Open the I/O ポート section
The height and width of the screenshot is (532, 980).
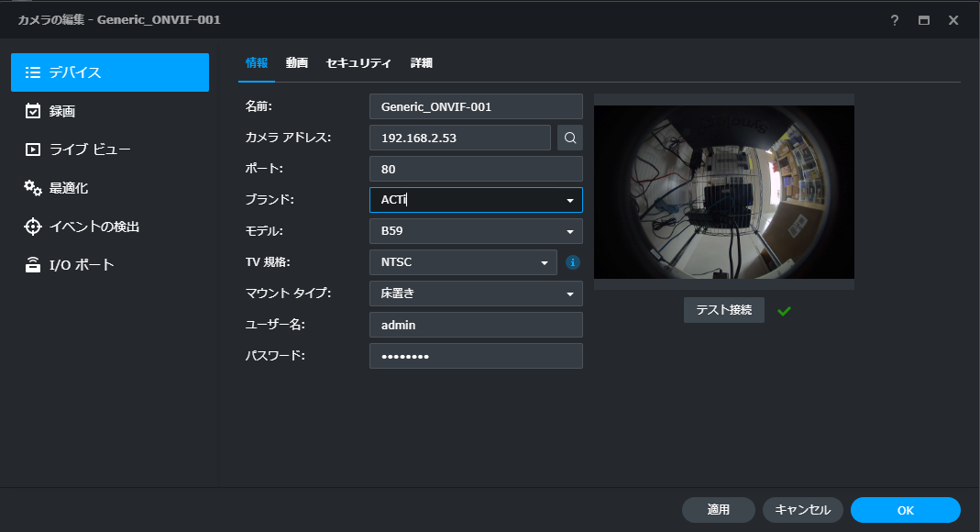(110, 265)
